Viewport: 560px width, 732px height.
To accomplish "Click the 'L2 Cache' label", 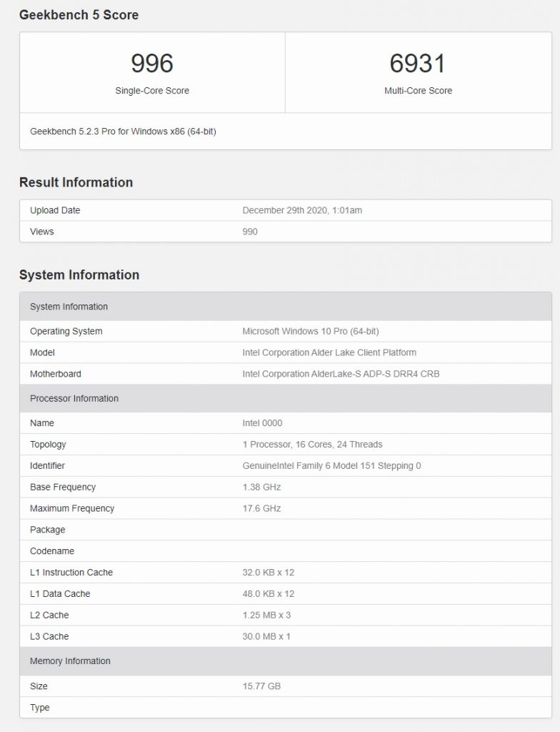I will pyautogui.click(x=49, y=615).
